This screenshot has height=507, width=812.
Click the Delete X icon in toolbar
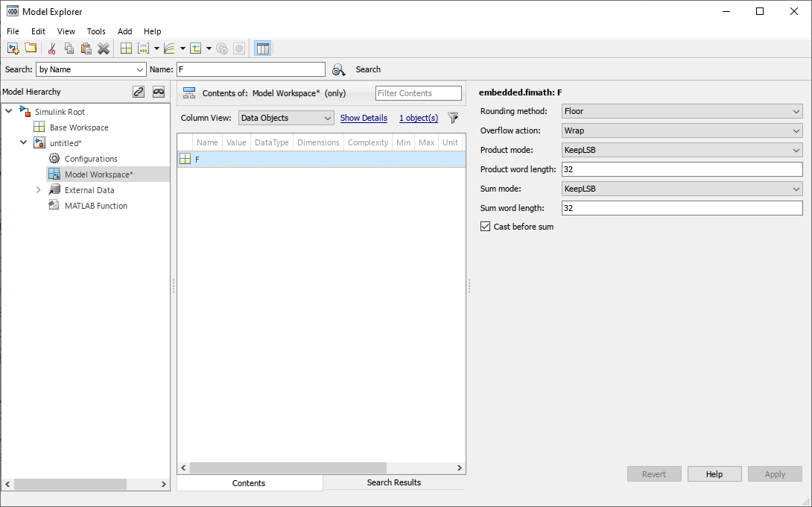[104, 48]
